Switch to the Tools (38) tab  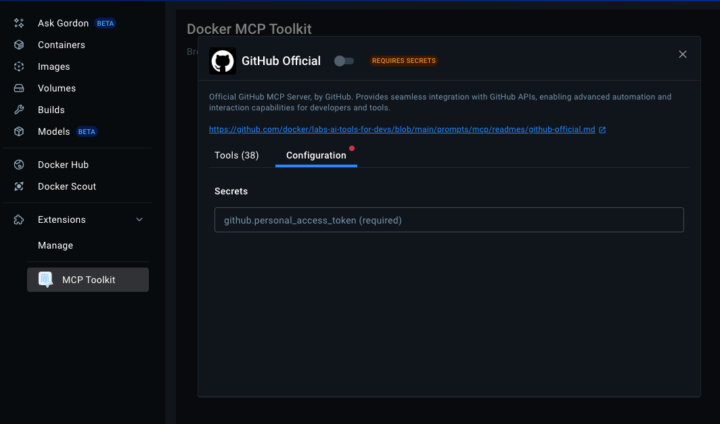[x=236, y=155]
